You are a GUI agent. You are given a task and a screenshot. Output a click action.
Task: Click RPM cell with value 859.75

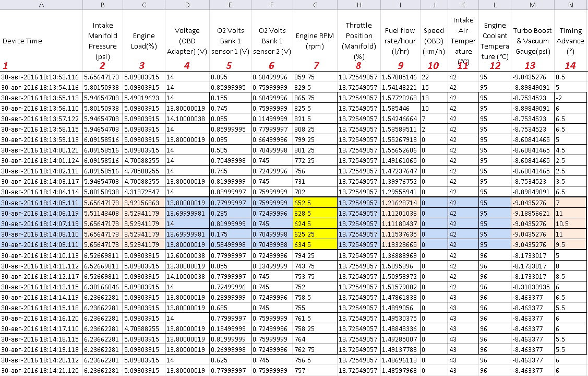coord(315,77)
